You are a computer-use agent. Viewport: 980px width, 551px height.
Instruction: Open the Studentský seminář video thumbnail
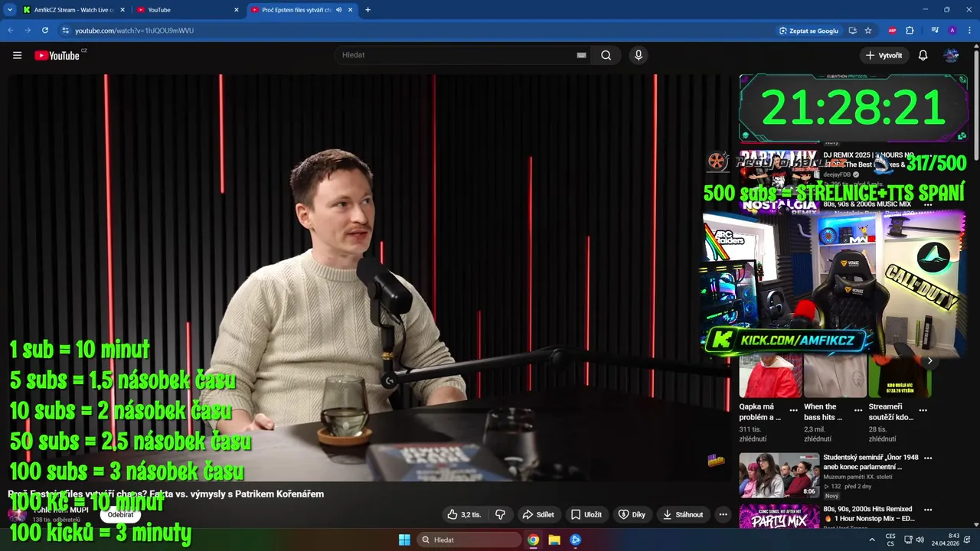779,475
